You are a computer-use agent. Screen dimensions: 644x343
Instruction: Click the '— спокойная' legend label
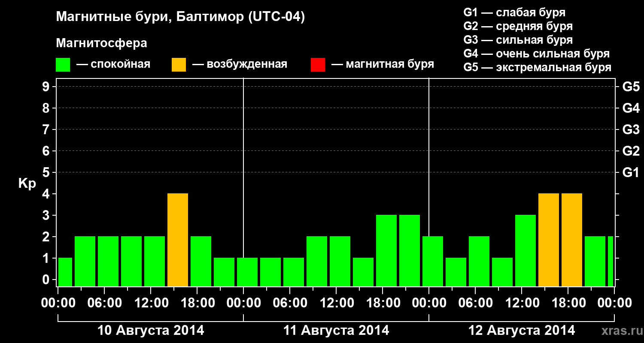113,65
